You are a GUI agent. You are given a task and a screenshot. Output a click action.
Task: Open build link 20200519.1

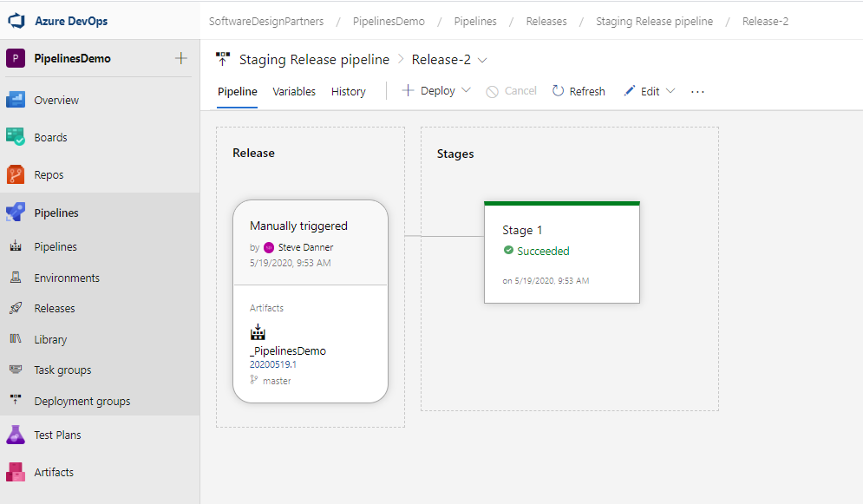point(272,364)
